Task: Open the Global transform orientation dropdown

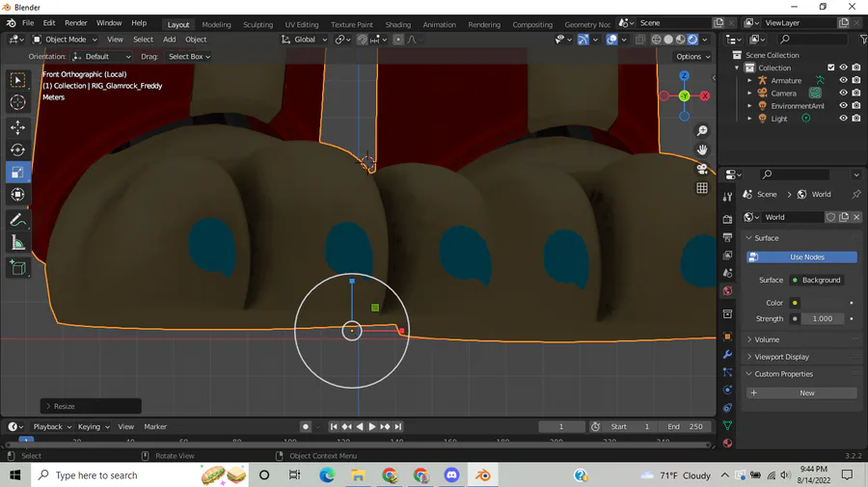Action: (304, 40)
